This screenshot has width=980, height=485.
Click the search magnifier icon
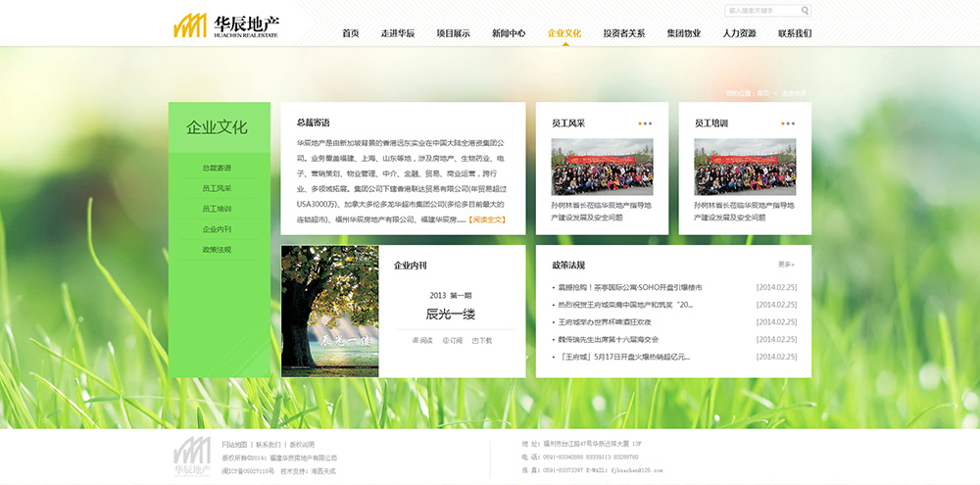tap(806, 11)
